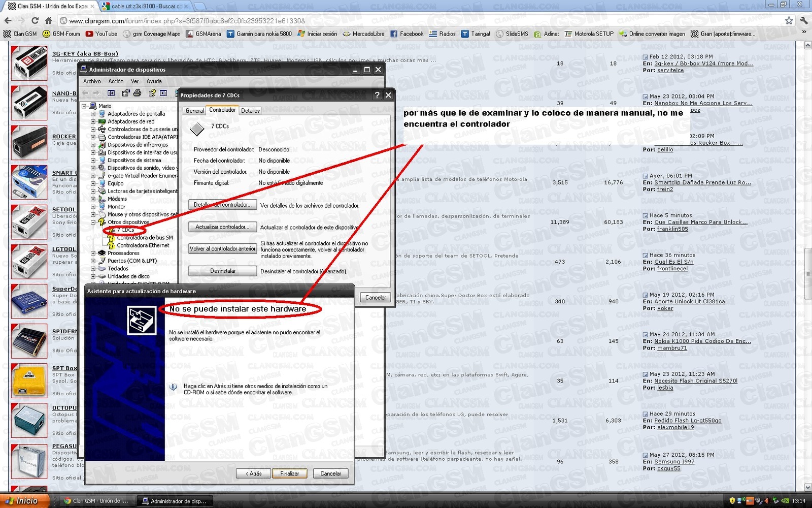The height and width of the screenshot is (508, 812).
Task: Click Cancelar in hardware wizard
Action: click(330, 473)
